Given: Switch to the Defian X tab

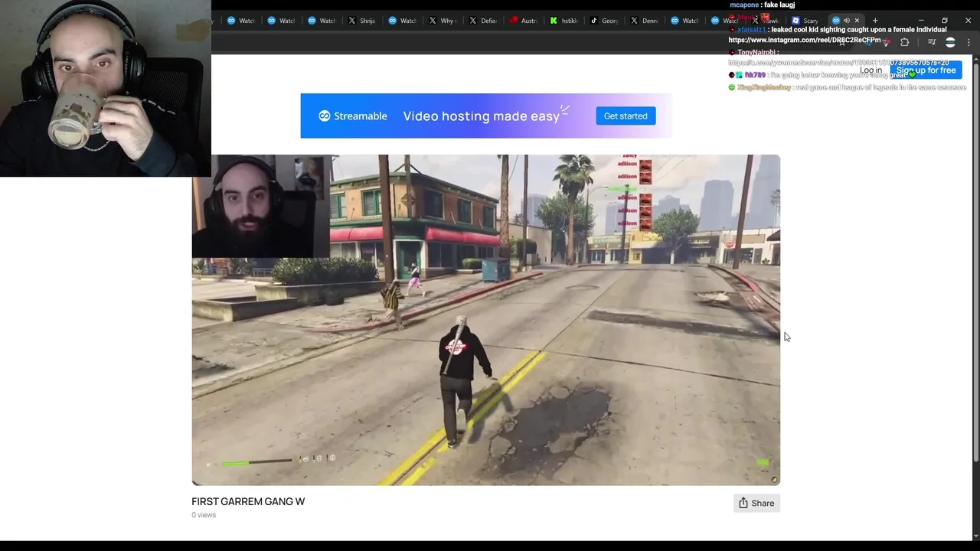Looking at the screenshot, I should pos(484,21).
